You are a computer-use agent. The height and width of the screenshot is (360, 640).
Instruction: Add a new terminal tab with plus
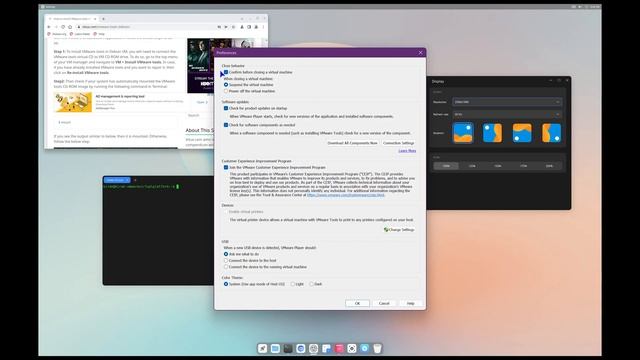click(x=135, y=180)
